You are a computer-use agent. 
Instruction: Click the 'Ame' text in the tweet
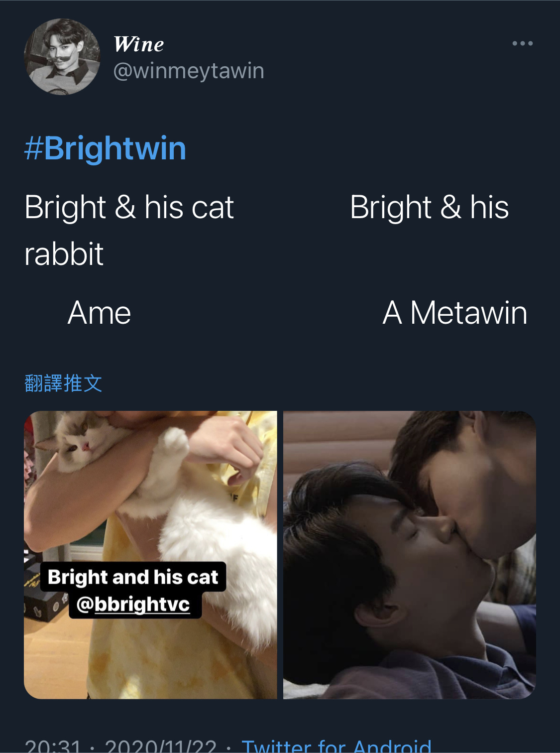click(x=99, y=313)
